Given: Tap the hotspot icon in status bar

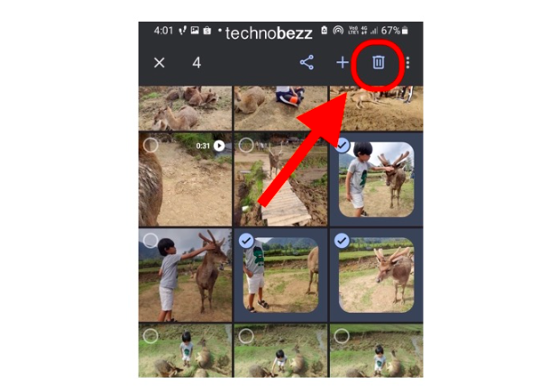Looking at the screenshot, I should click(338, 31).
